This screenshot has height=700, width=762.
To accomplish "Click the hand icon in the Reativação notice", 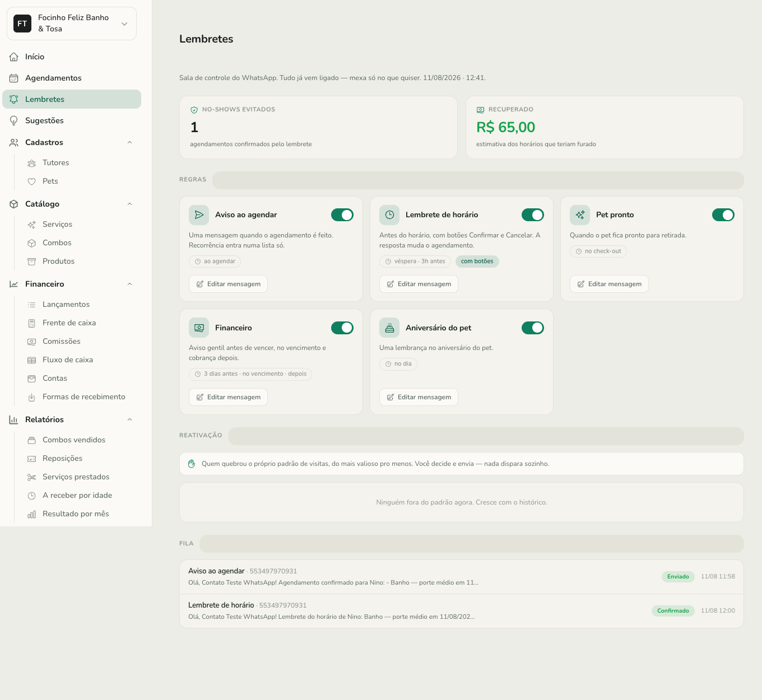I will [x=192, y=464].
